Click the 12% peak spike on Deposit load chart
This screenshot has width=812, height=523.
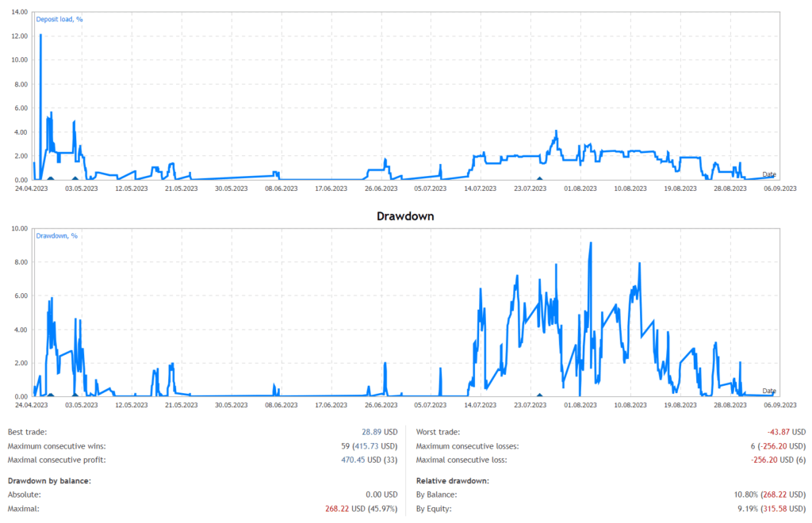[40, 36]
